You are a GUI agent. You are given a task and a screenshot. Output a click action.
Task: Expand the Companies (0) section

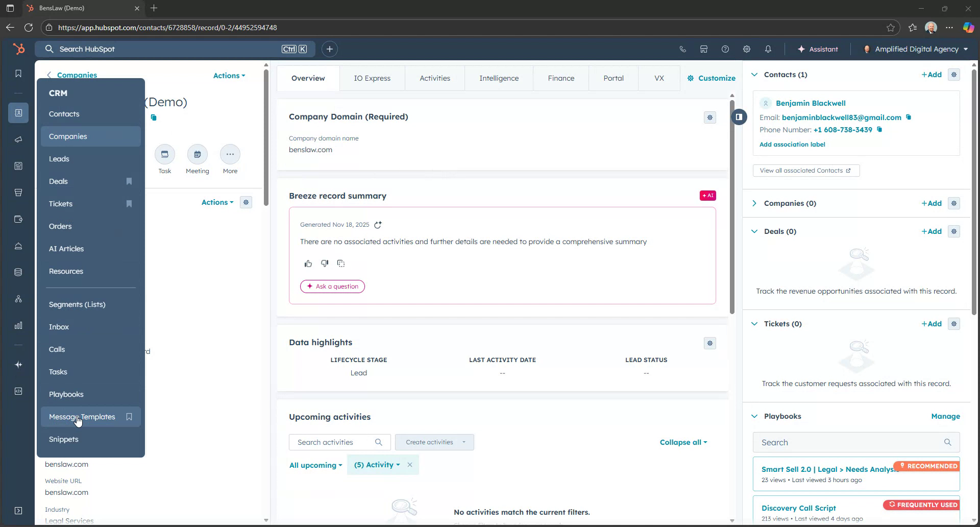click(754, 203)
